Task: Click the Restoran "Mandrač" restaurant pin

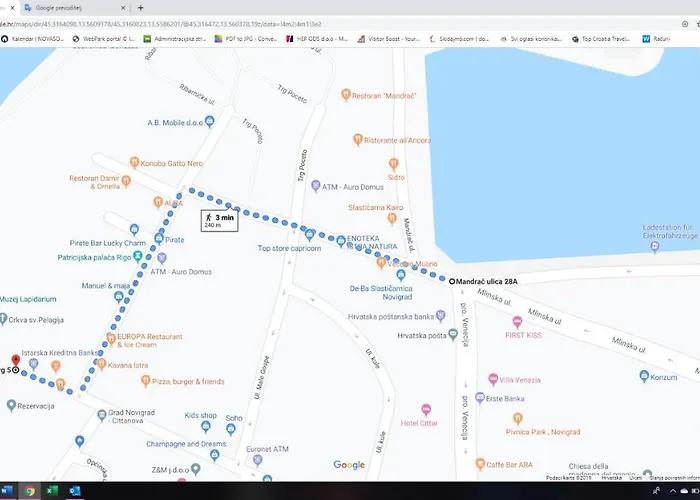Action: [345, 95]
